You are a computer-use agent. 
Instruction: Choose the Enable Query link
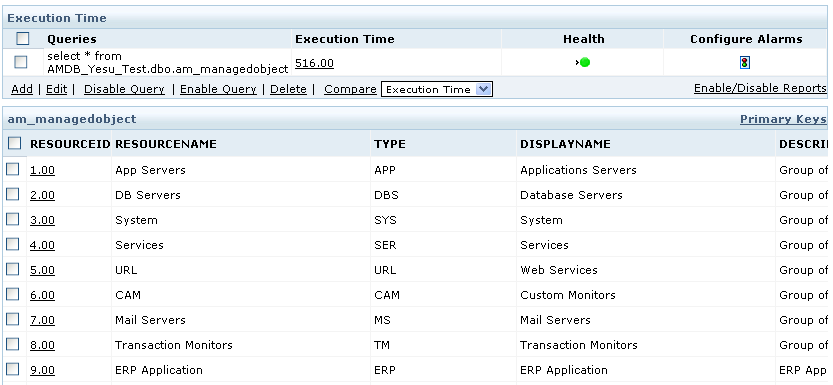[x=218, y=89]
